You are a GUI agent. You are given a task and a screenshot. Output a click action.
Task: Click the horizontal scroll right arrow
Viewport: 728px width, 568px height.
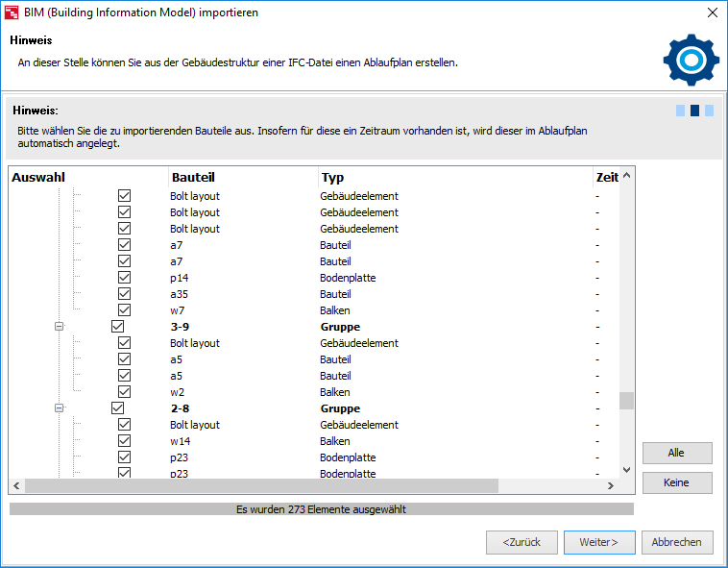click(x=609, y=486)
